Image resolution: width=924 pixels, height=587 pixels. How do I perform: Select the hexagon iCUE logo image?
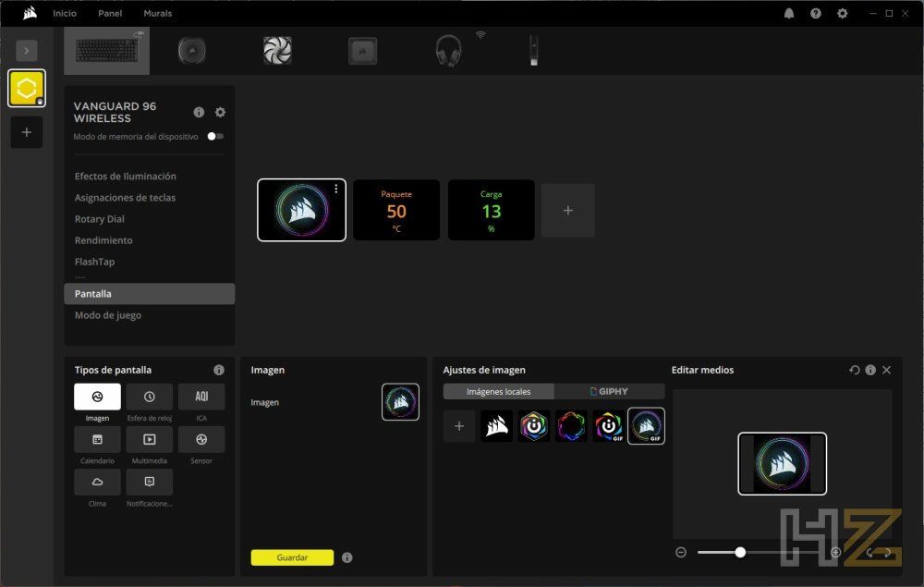[x=534, y=426]
